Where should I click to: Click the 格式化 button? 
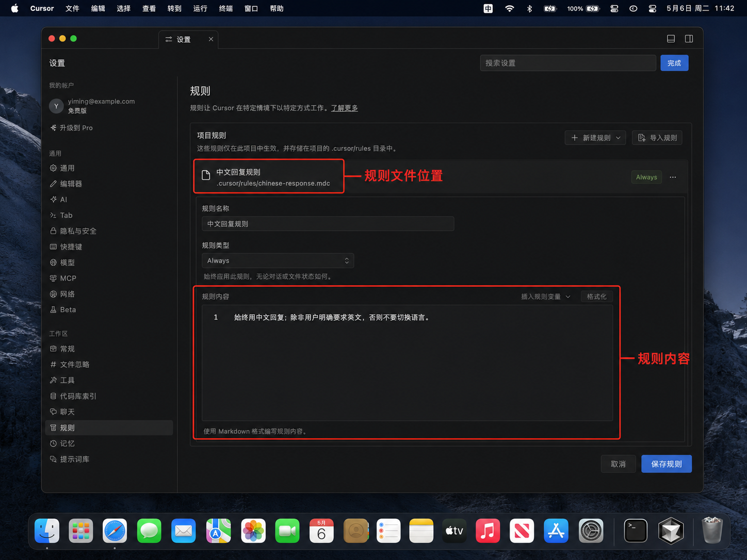[596, 297]
